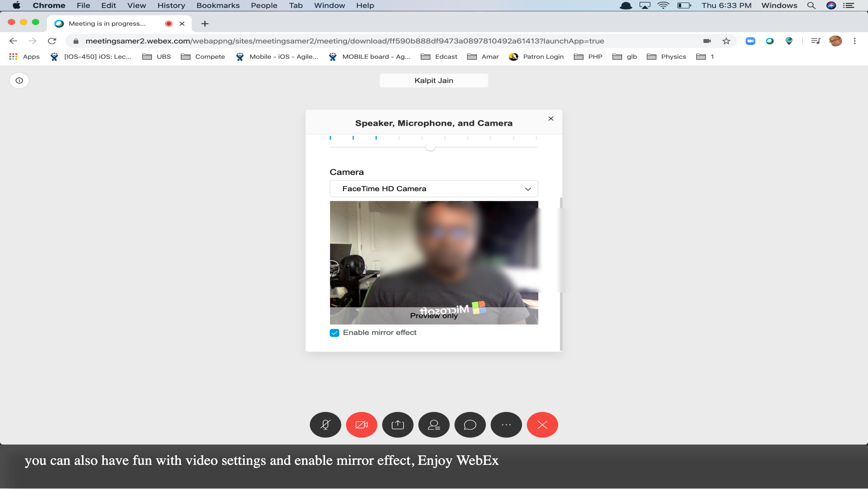Unmute the microphone
This screenshot has width=868, height=489.
325,425
